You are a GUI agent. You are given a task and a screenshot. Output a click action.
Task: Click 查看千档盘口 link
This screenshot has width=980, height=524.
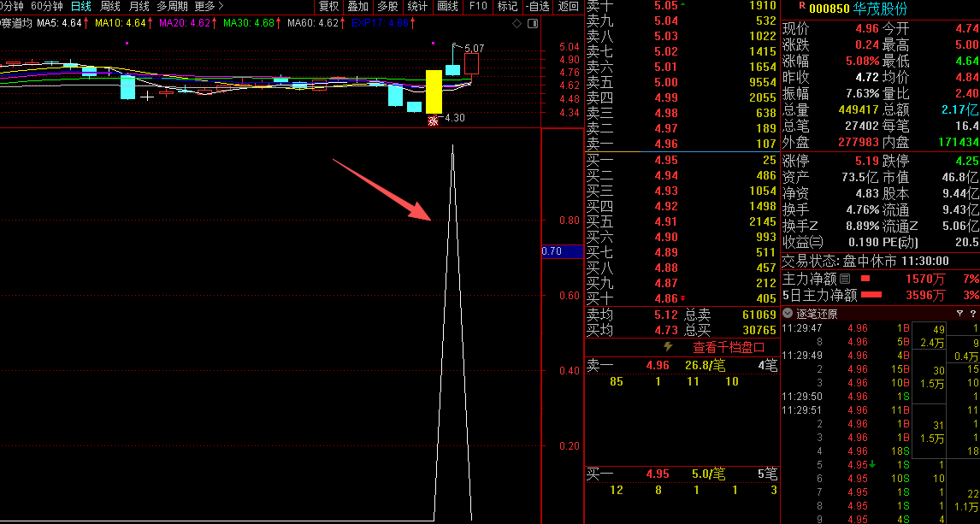click(x=728, y=347)
